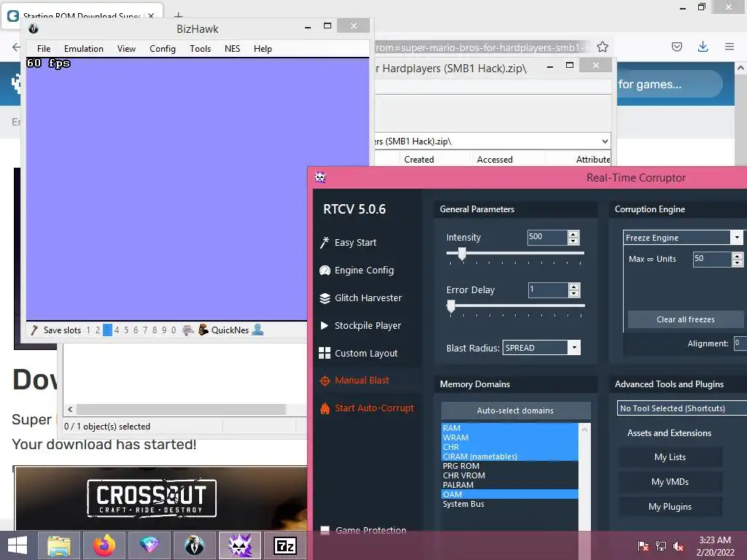Viewport: 747px width, 560px height.
Task: Open BizHawk Config menu
Action: tap(163, 49)
